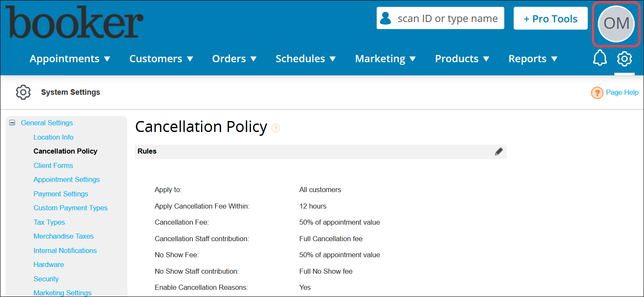Open the OM profile avatar
The width and height of the screenshot is (644, 297).
pos(616,24)
